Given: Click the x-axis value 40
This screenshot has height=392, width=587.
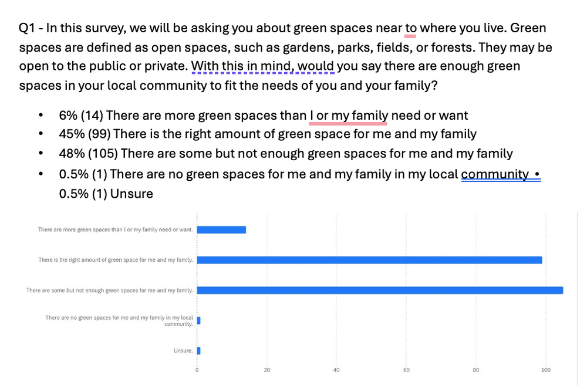Looking at the screenshot, I should (336, 370).
